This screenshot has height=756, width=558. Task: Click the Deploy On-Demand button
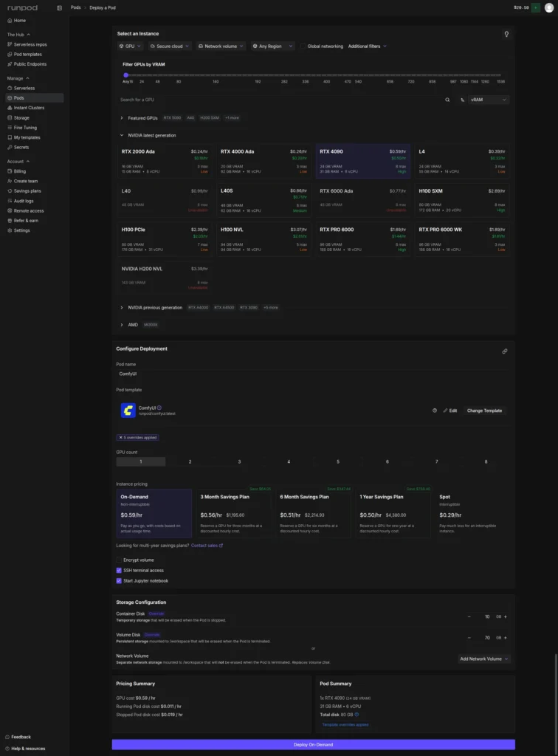tap(313, 744)
